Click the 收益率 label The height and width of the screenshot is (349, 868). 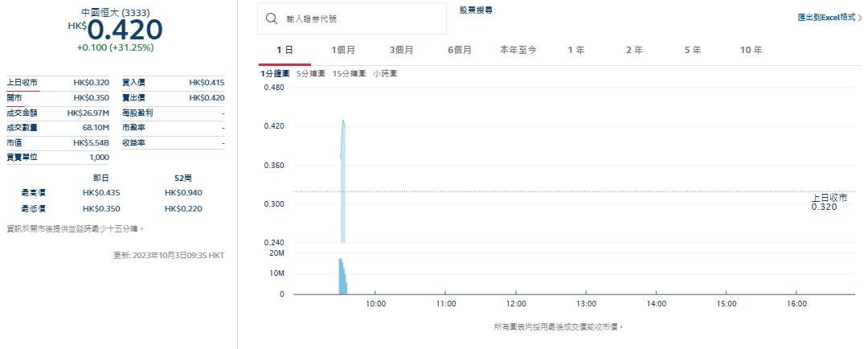(133, 142)
